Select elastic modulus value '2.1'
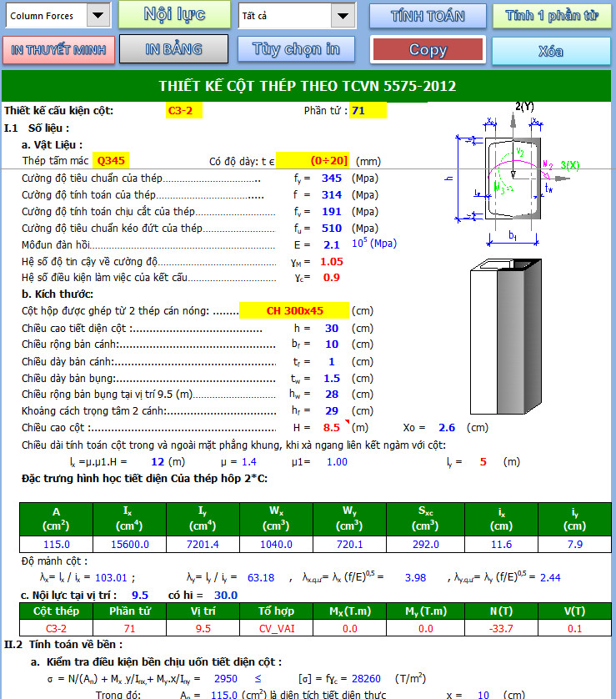 332,244
